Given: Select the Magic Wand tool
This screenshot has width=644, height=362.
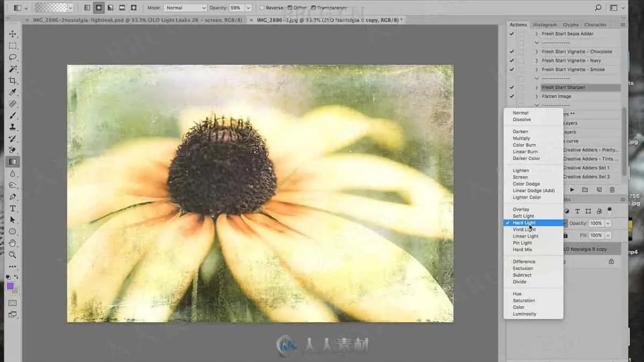Looking at the screenshot, I should point(13,69).
